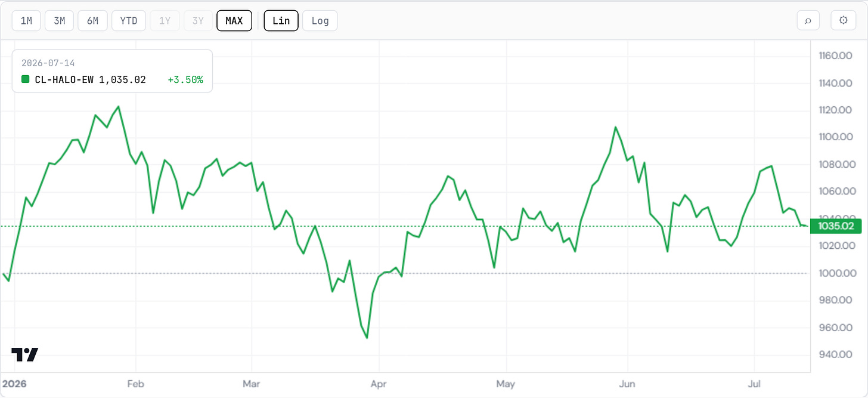Image resolution: width=868 pixels, height=398 pixels.
Task: Switch chart to Lin scale
Action: coord(281,21)
